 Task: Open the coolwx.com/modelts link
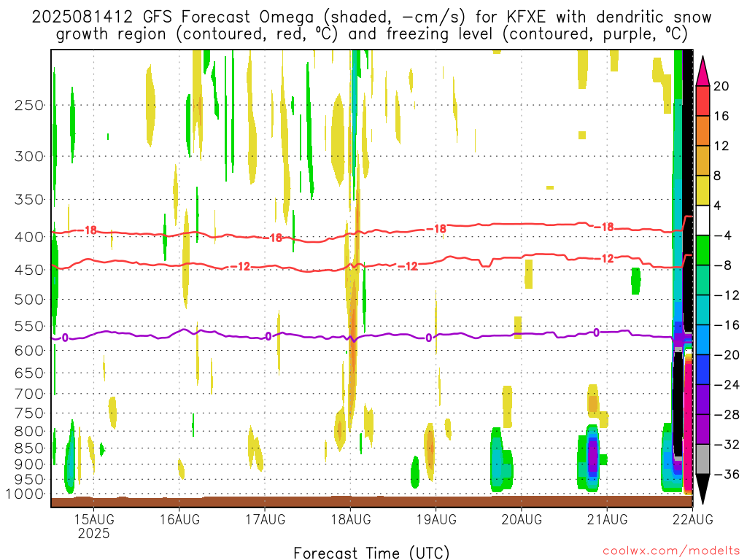672,551
